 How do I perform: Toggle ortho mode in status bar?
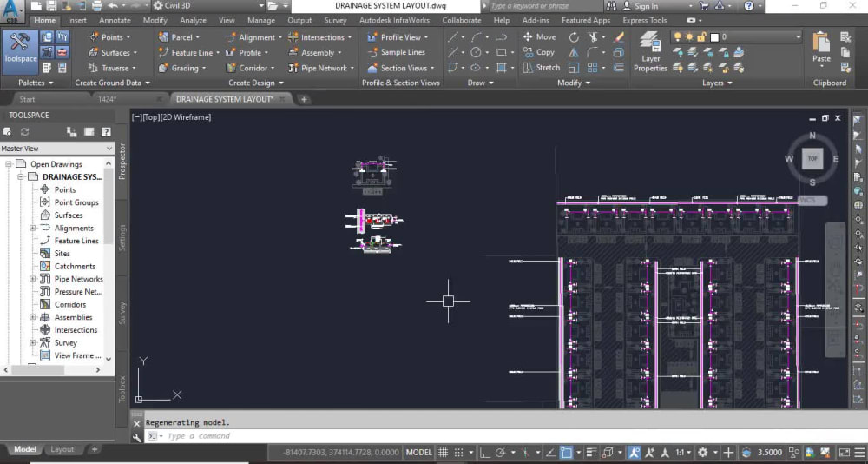tap(485, 453)
